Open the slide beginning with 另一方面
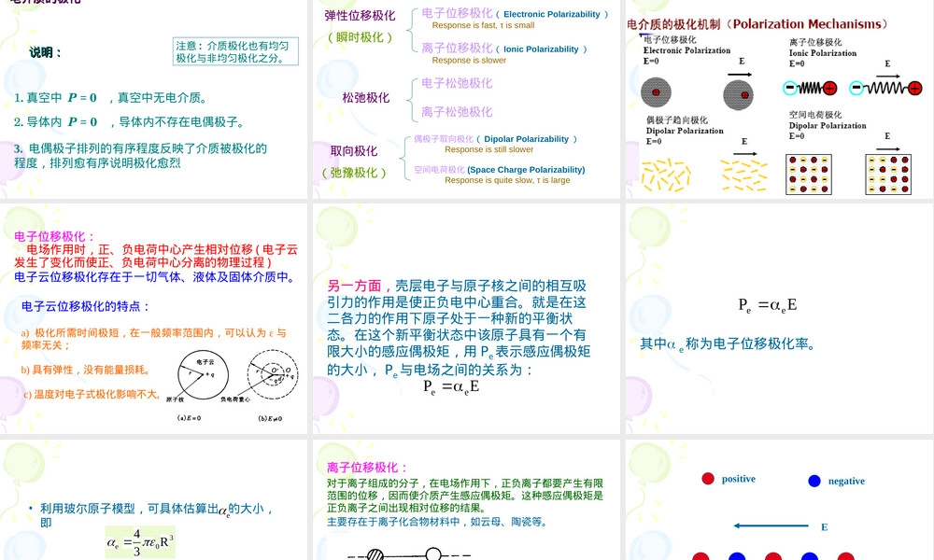This screenshot has height=560, width=934. tap(466, 318)
